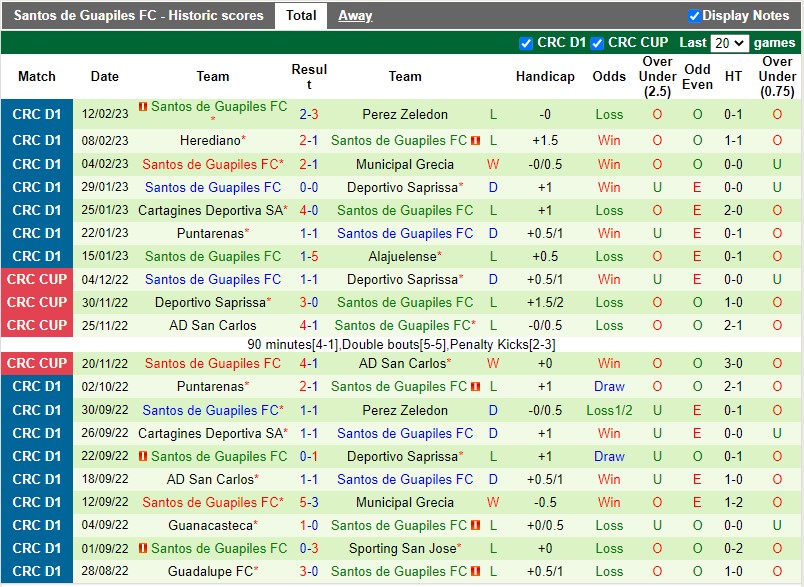Click the HT score 1-2 on 12/09/22

(x=733, y=502)
